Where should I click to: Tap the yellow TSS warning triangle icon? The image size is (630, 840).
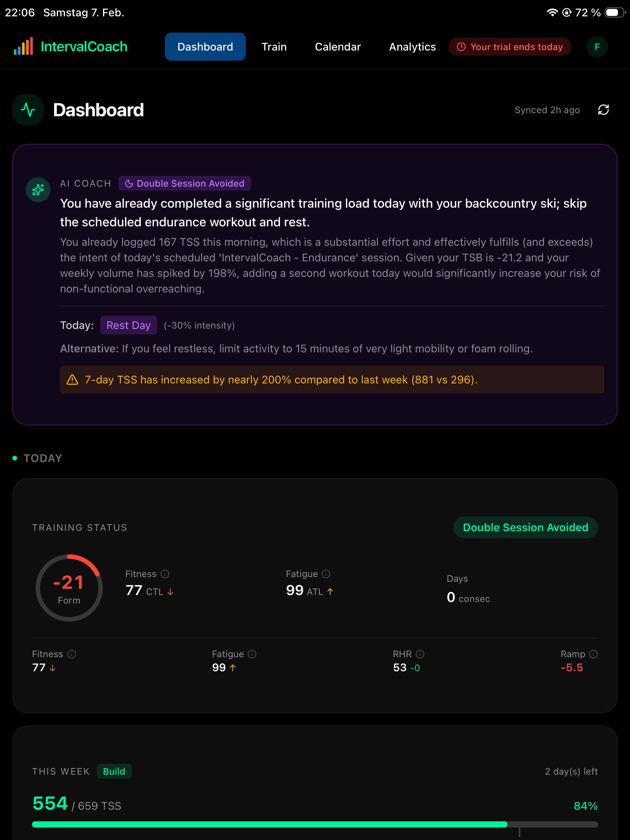pos(72,380)
